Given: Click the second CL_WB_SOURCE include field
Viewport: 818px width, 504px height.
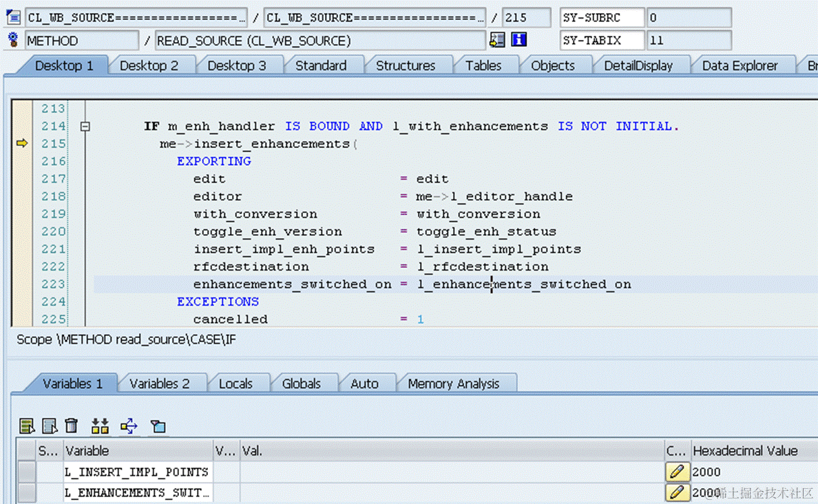Looking at the screenshot, I should pos(375,18).
